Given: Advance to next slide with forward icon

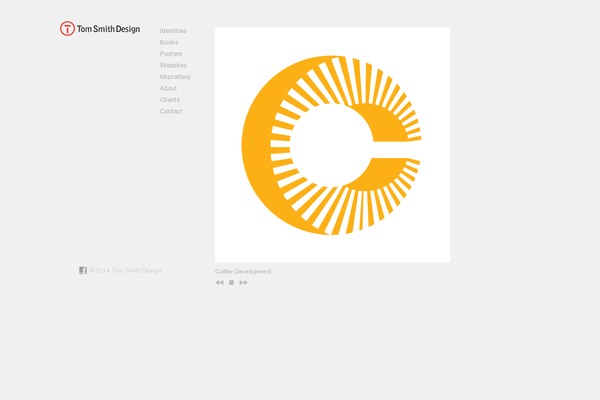Looking at the screenshot, I should 243,282.
